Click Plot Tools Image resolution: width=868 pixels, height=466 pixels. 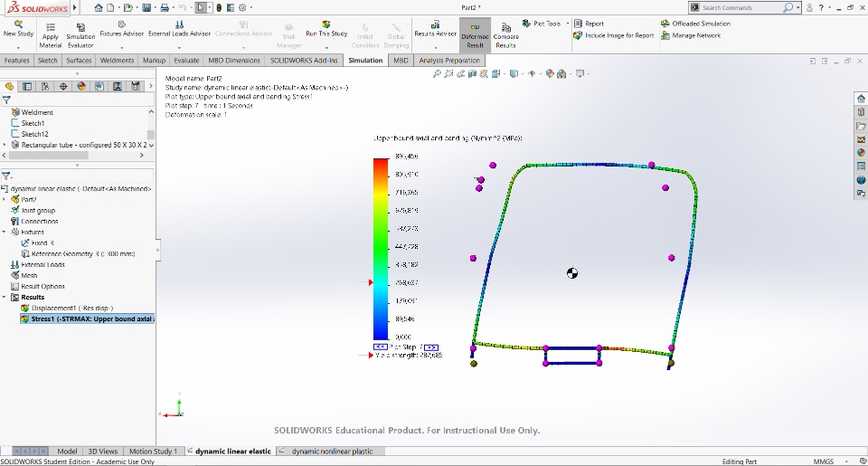(x=542, y=24)
